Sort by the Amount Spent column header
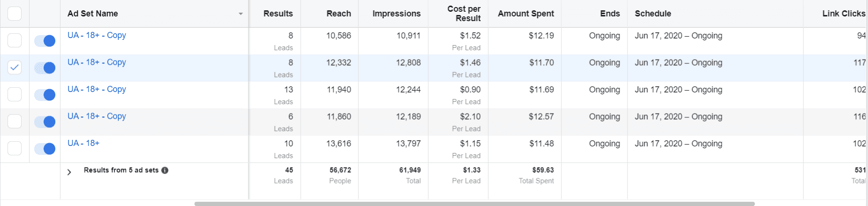 click(526, 14)
